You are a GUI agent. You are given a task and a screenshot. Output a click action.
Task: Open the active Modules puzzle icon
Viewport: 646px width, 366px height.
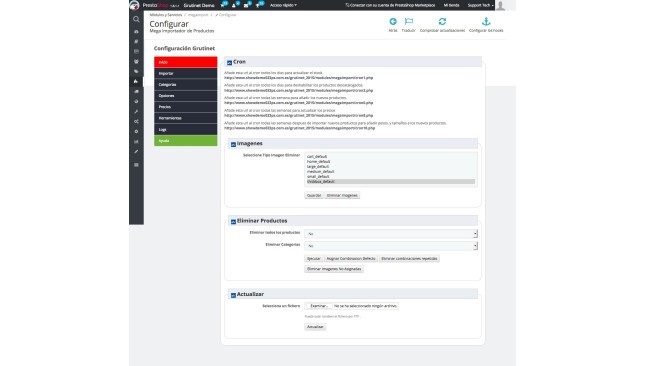pos(136,81)
